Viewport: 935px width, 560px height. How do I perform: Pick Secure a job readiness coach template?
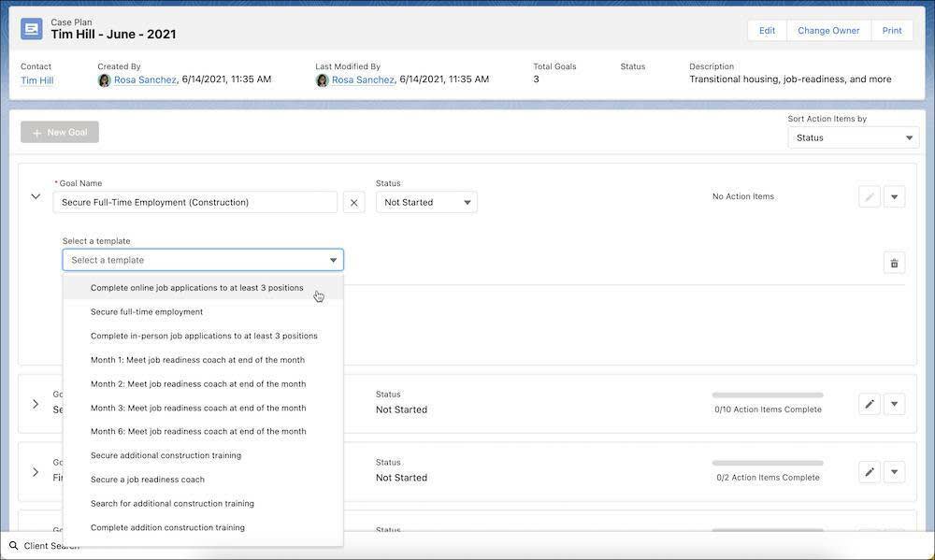click(x=203, y=480)
